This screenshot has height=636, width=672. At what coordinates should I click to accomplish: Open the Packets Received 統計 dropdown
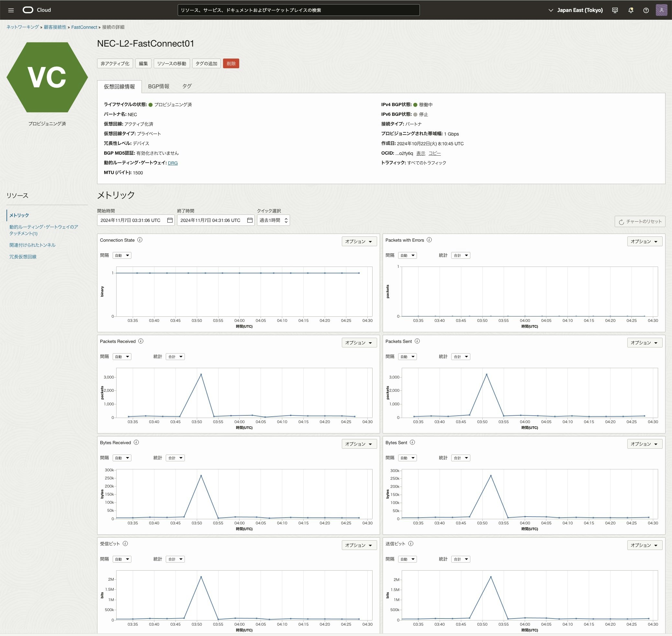[x=175, y=356]
